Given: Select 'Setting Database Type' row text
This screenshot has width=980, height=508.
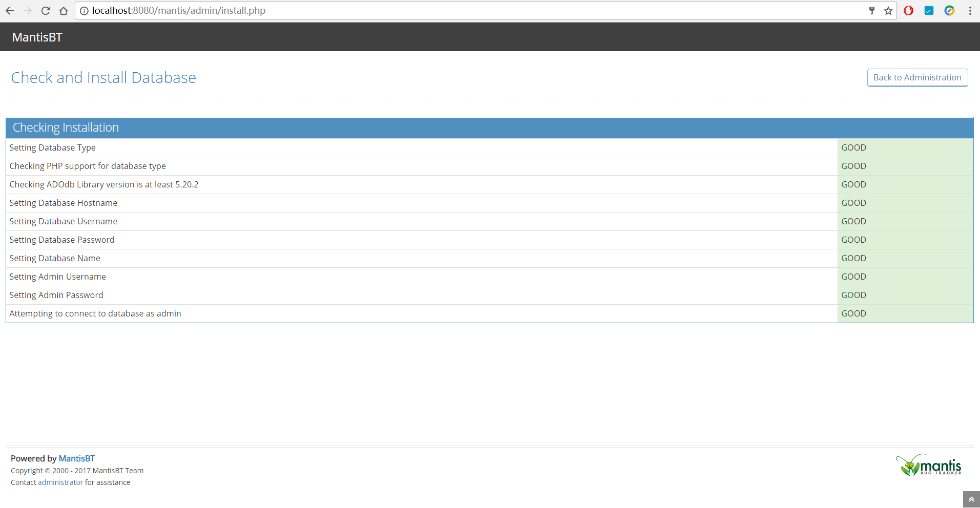Looking at the screenshot, I should tap(53, 147).
